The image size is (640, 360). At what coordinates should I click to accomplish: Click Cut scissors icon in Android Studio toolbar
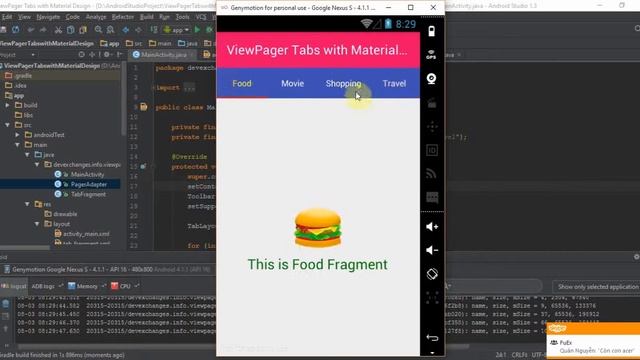(x=58, y=30)
